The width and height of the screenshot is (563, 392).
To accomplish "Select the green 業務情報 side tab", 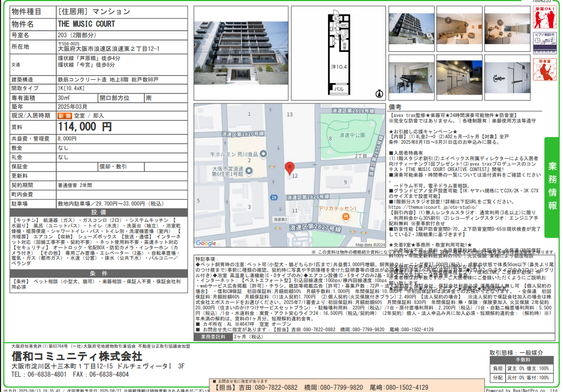I will point(553,186).
